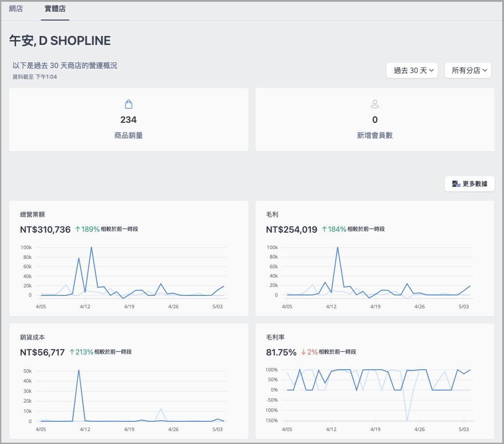
Task: Click the 100k peak on 總營業額 chart
Action: coord(91,247)
